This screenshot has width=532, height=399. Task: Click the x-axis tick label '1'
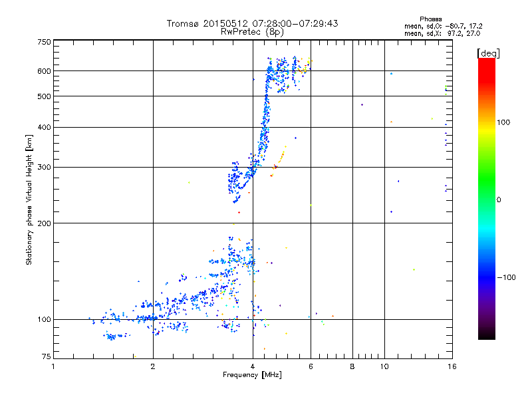click(53, 366)
